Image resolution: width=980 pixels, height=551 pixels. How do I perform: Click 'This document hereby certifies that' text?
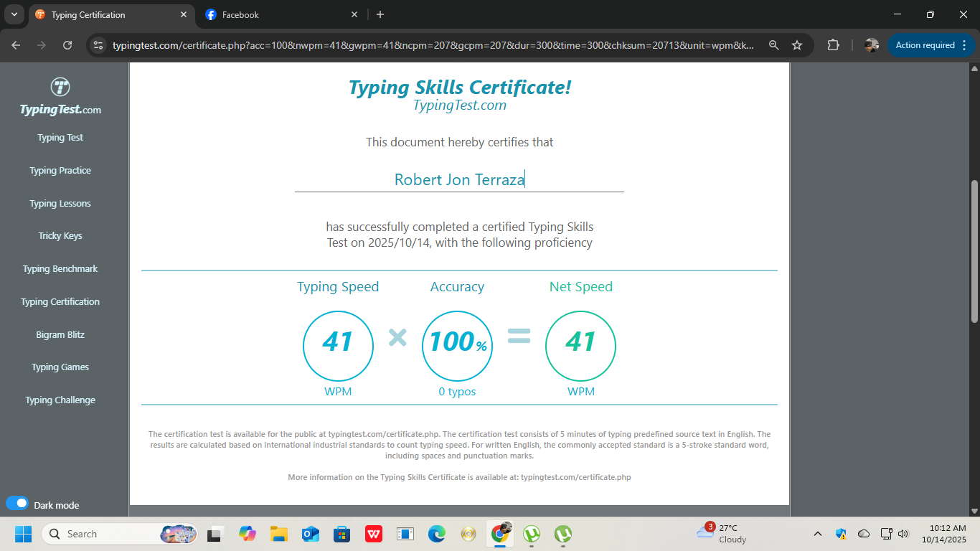pos(459,142)
